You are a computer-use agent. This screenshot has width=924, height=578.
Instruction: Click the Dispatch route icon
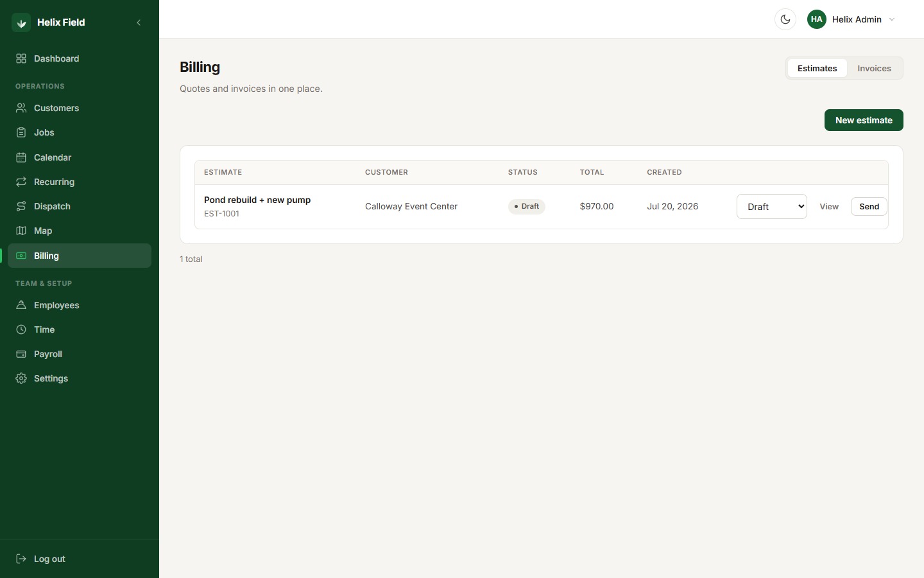[21, 206]
